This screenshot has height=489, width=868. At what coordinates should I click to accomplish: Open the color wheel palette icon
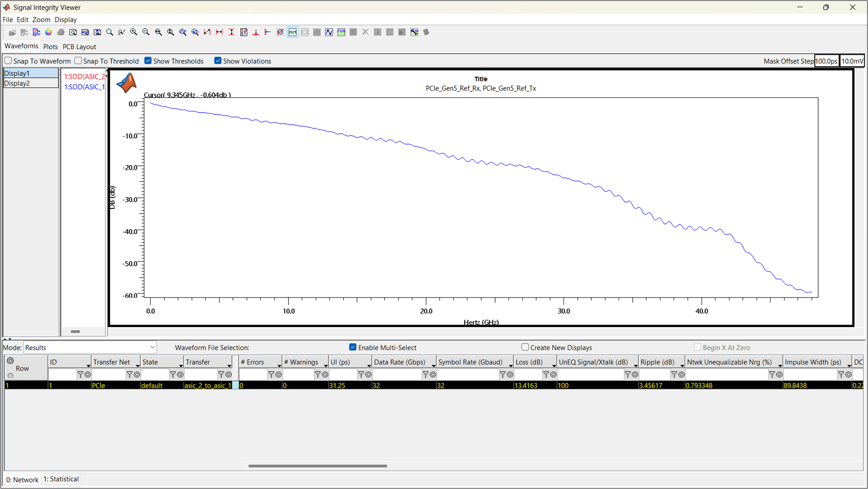49,32
